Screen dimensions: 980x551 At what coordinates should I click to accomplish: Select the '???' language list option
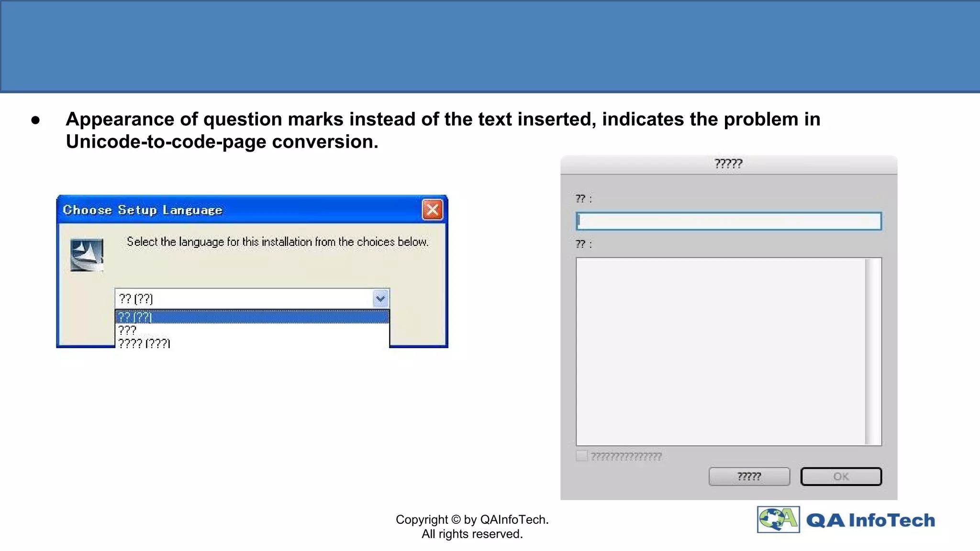click(x=252, y=330)
